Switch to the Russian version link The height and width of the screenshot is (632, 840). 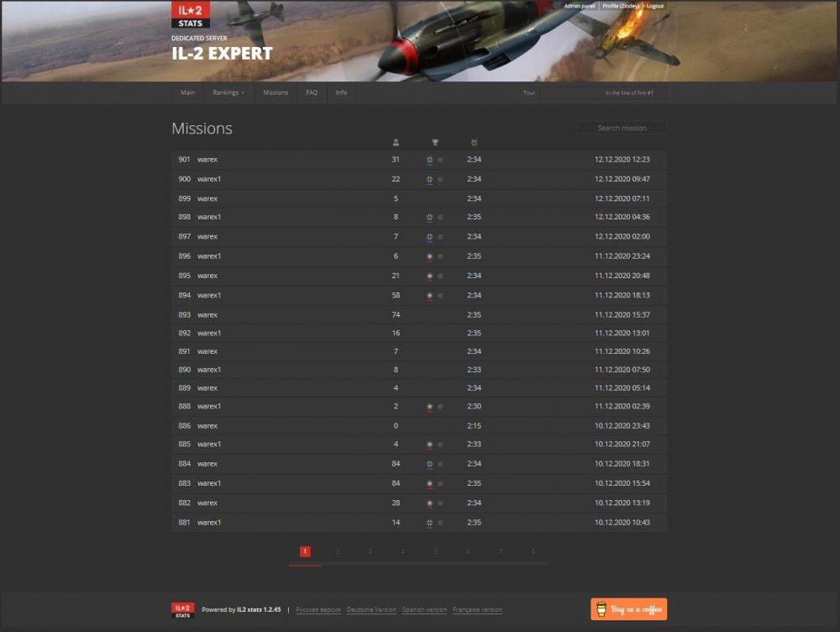pyautogui.click(x=318, y=610)
